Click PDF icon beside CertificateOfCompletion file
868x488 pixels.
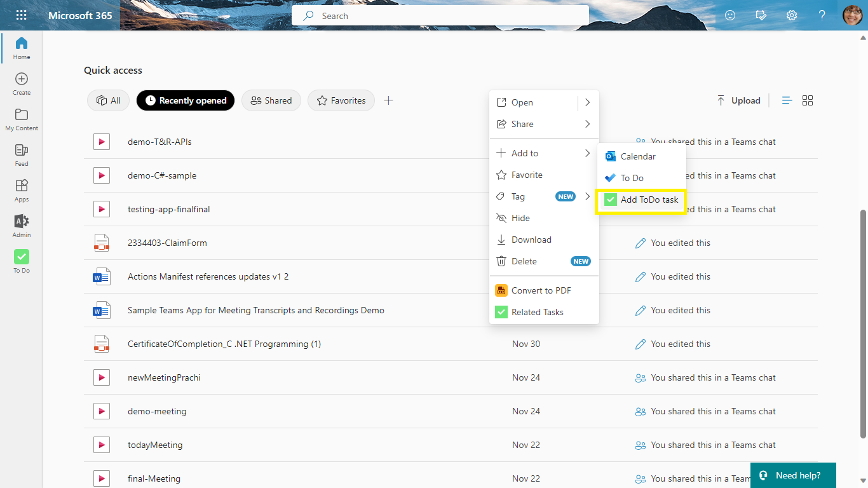102,344
